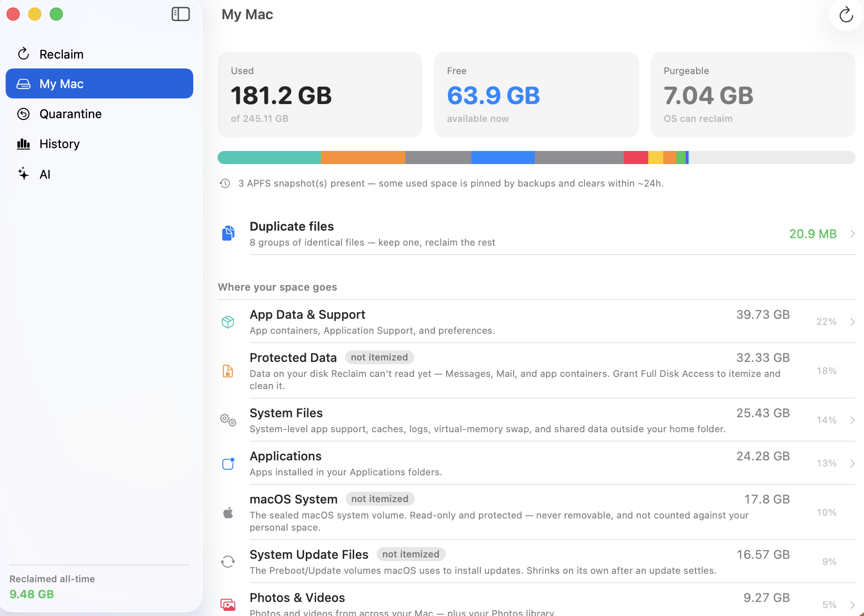Click the refresh scan icon

point(846,15)
